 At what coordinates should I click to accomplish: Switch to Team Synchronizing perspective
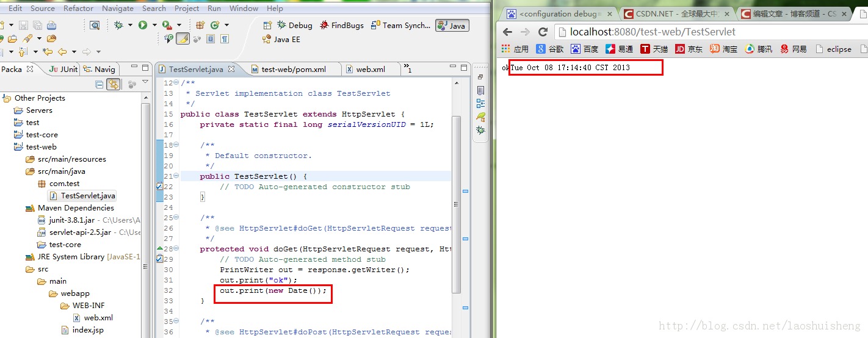(400, 25)
